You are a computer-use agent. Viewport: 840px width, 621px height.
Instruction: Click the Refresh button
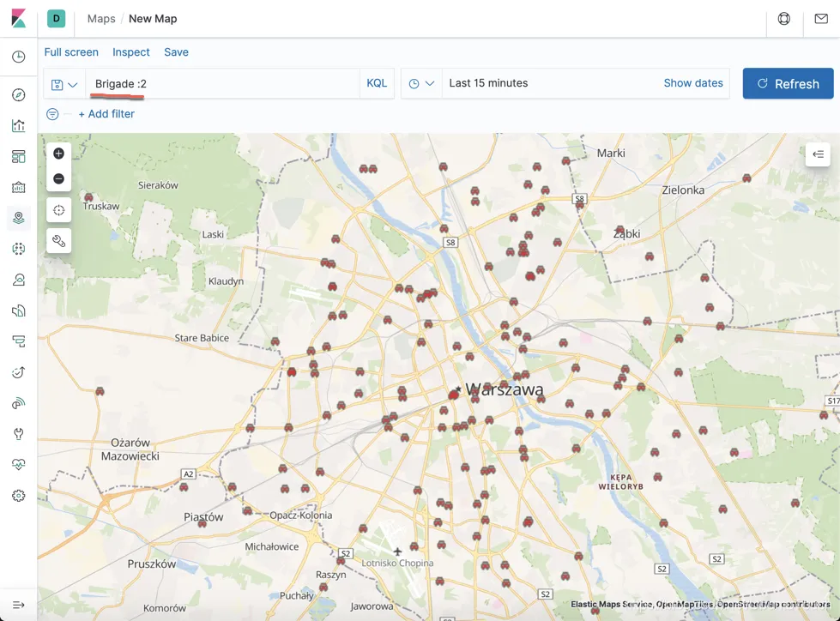788,83
